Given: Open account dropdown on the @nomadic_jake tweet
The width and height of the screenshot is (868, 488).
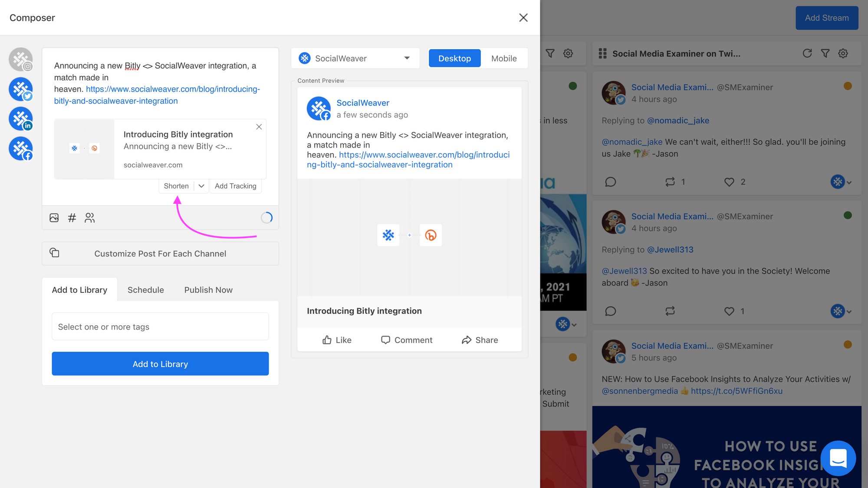Looking at the screenshot, I should pyautogui.click(x=841, y=182).
